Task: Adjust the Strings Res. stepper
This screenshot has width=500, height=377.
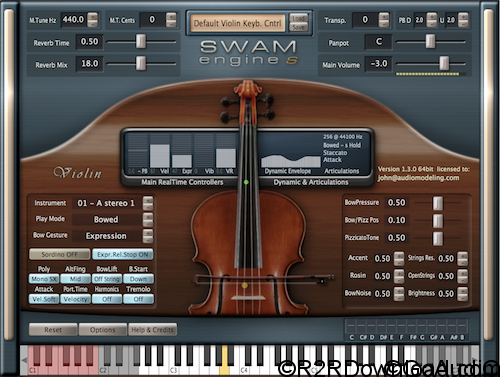Action: 462,259
